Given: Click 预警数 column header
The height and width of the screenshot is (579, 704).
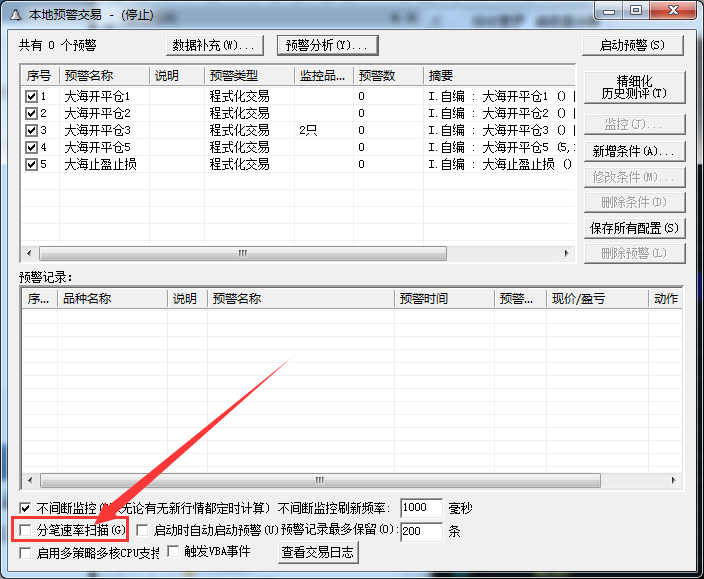Looking at the screenshot, I should click(389, 75).
